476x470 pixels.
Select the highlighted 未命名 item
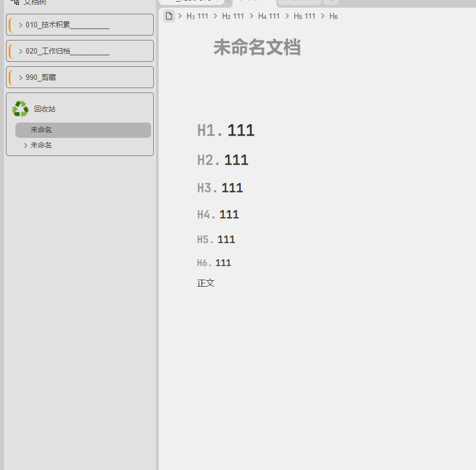[x=40, y=130]
